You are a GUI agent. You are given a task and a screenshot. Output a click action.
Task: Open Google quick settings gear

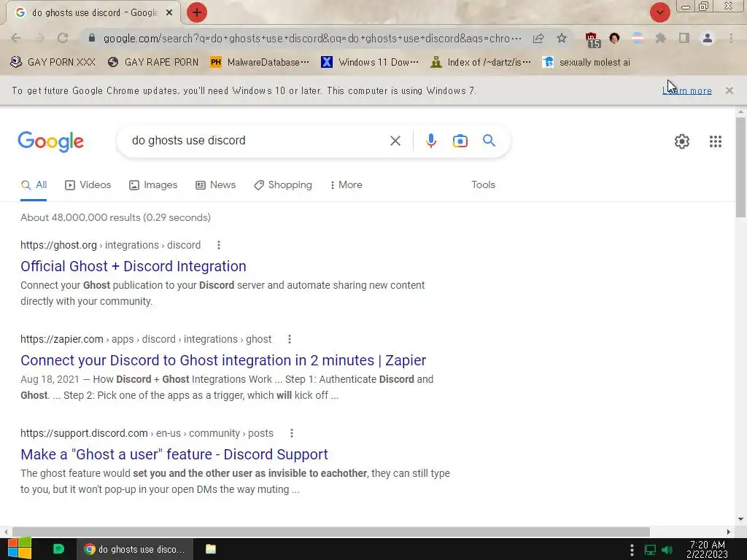click(x=682, y=141)
